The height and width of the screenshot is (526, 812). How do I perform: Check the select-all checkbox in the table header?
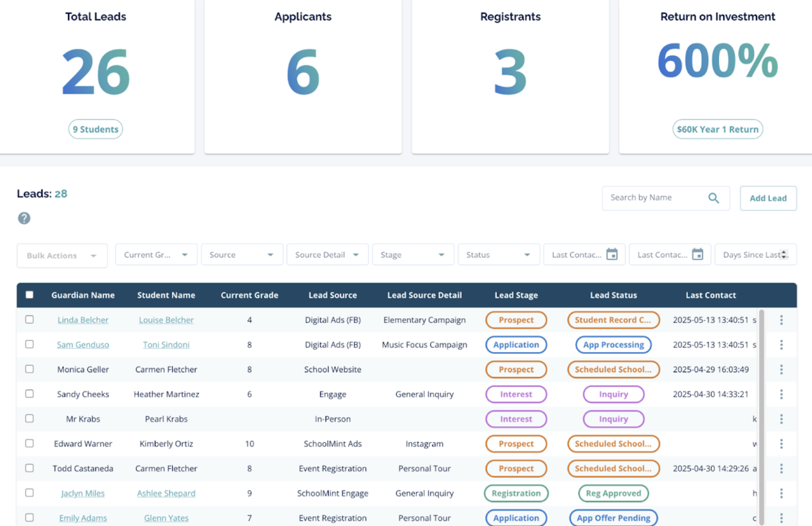click(x=29, y=295)
